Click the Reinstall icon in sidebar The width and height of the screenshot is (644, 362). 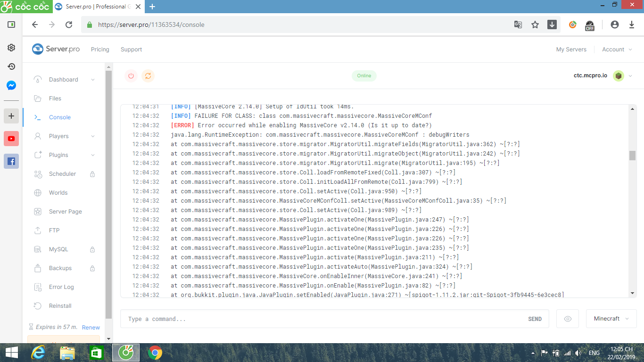tap(38, 306)
